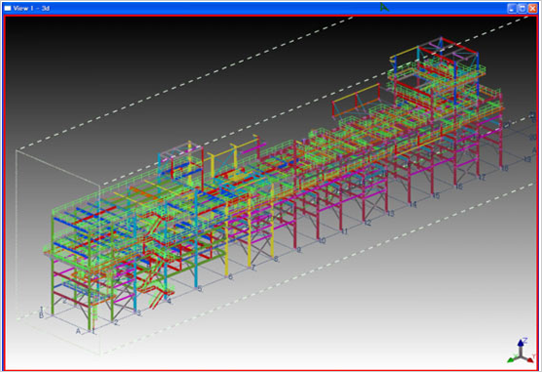542x372 pixels.
Task: Maximize the View 1 - 3d window
Action: [522, 9]
